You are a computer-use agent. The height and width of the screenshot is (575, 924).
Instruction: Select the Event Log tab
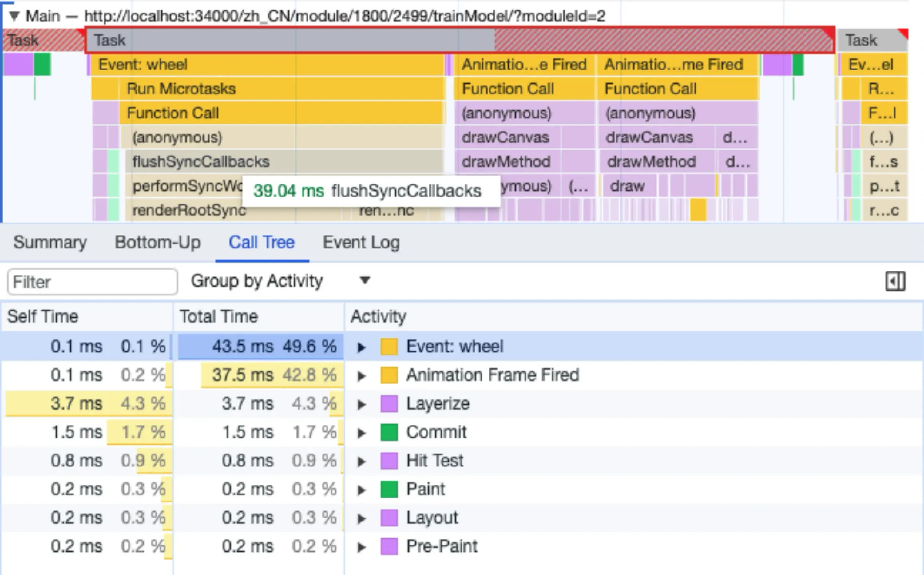(361, 242)
